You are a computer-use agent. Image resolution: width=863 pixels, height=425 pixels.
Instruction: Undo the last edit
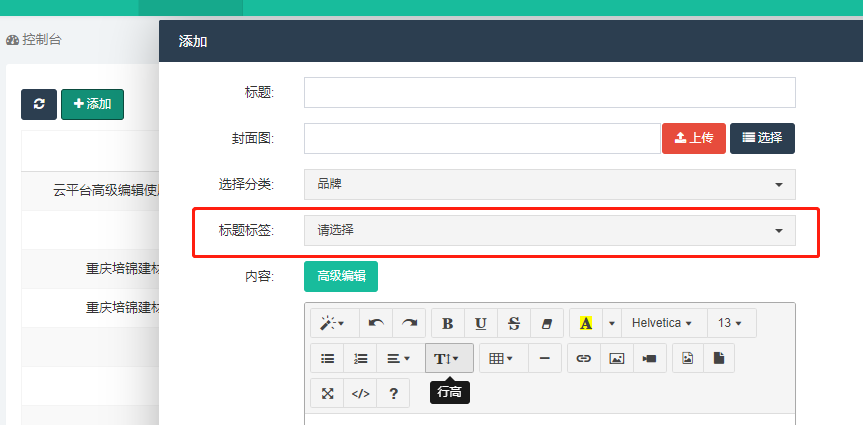376,323
